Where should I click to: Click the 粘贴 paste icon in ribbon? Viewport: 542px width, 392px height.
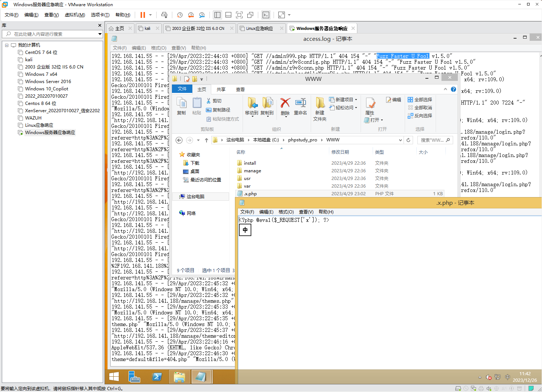(197, 106)
